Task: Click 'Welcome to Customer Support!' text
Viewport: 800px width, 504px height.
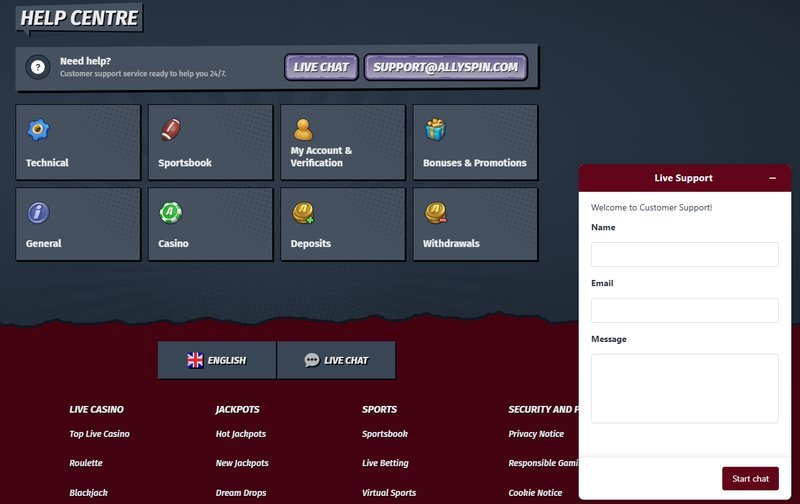Action: 652,207
